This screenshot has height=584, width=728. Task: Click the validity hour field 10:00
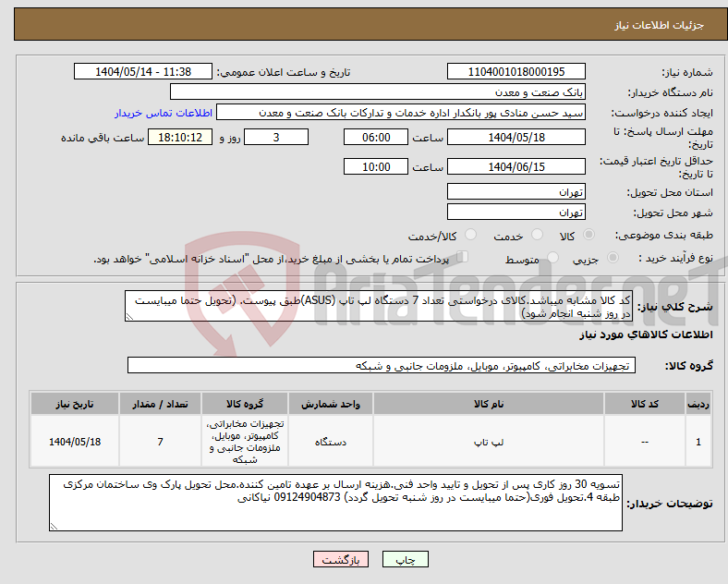pyautogui.click(x=376, y=166)
